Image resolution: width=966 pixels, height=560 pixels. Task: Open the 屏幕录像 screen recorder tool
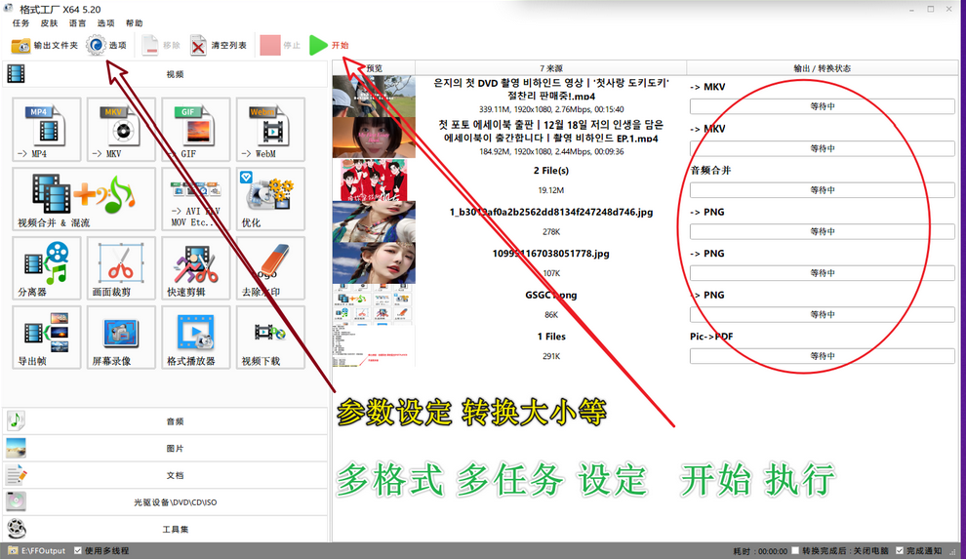121,337
